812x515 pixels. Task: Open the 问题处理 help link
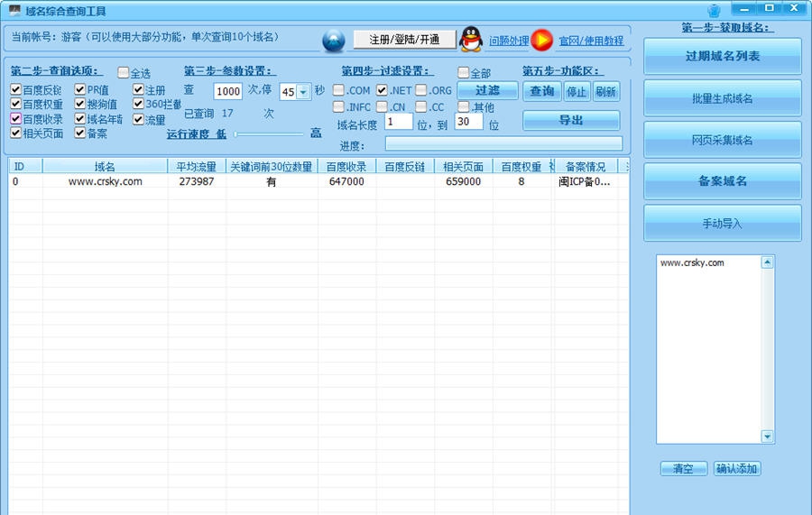(x=509, y=41)
